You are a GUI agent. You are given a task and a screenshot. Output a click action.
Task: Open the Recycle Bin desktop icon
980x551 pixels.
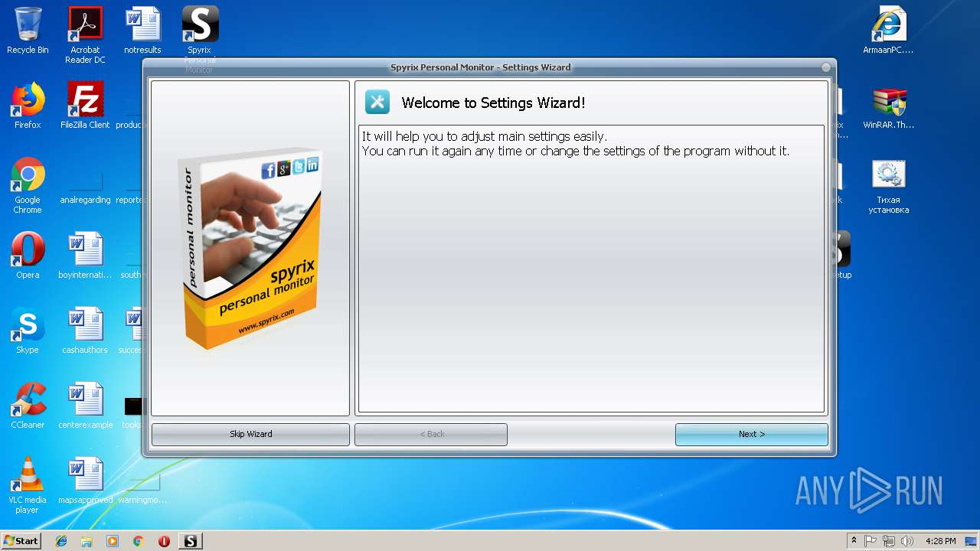(x=28, y=31)
